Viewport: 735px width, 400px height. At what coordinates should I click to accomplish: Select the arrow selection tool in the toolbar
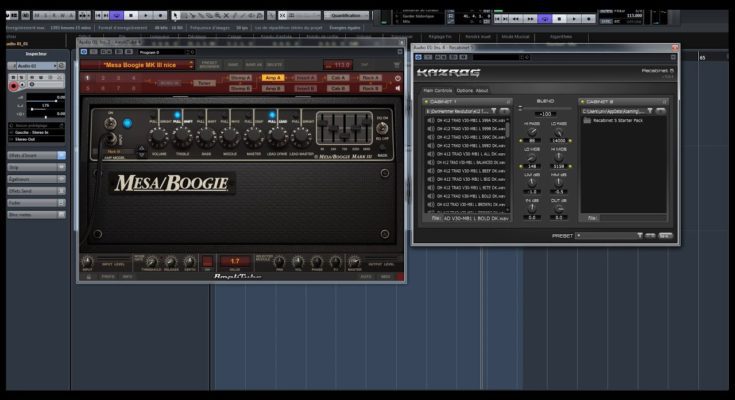click(x=176, y=16)
